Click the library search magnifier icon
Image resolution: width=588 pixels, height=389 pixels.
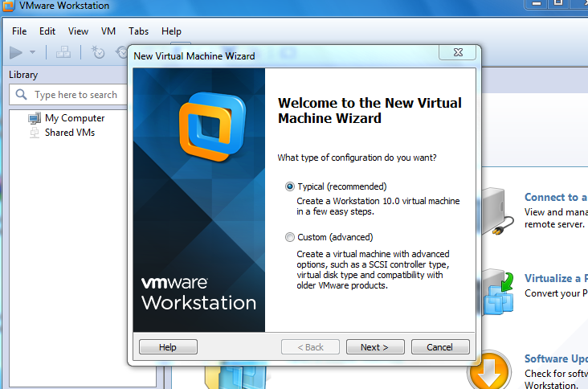pyautogui.click(x=22, y=95)
